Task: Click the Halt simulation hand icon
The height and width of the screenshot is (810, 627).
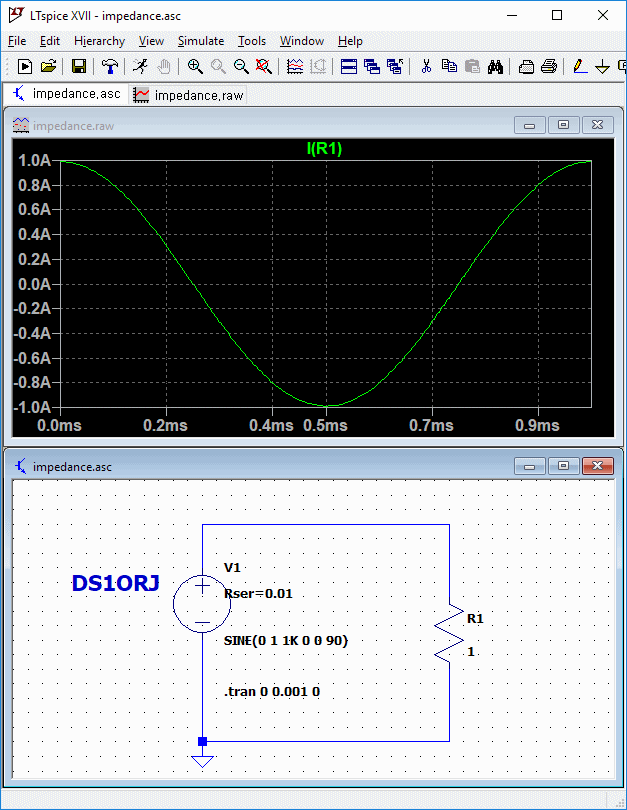Action: coord(164,66)
